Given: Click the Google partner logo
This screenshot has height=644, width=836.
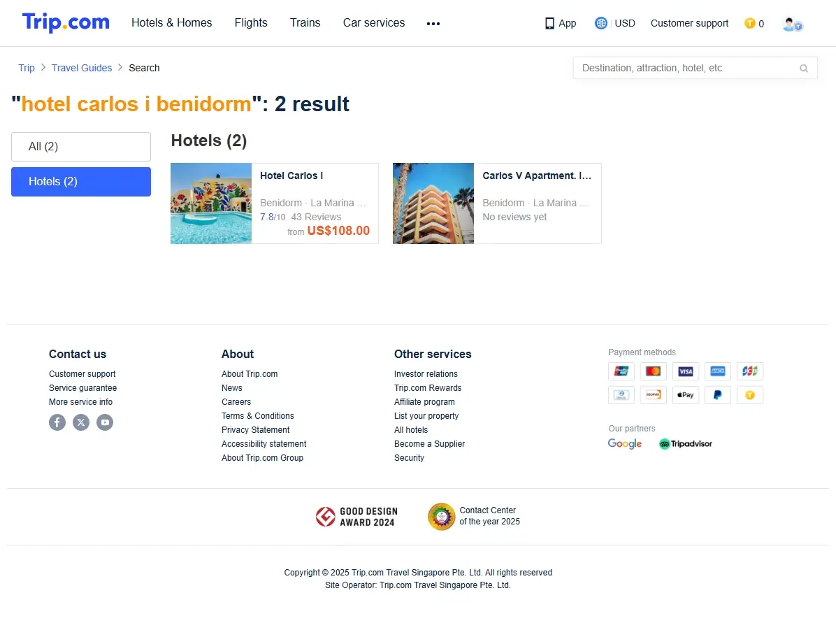Looking at the screenshot, I should (625, 444).
